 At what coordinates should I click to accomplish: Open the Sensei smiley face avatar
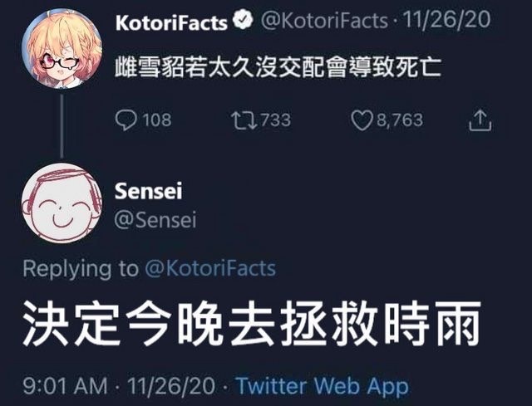(62, 203)
